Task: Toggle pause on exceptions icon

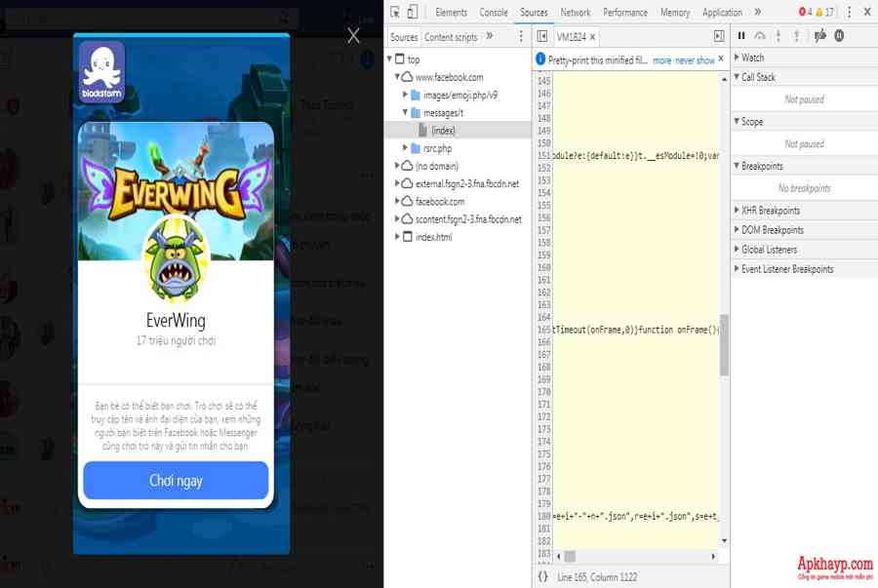Action: (x=839, y=36)
